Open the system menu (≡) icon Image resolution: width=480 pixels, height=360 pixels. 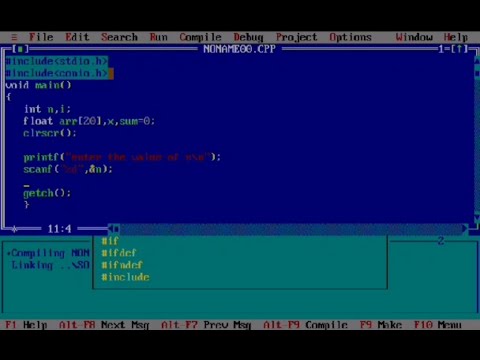coord(14,37)
